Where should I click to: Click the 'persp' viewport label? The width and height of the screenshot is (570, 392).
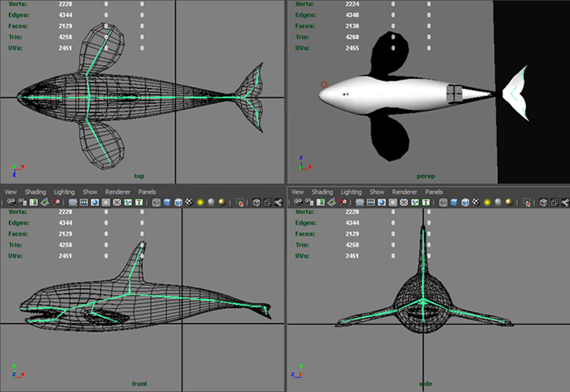(x=426, y=176)
